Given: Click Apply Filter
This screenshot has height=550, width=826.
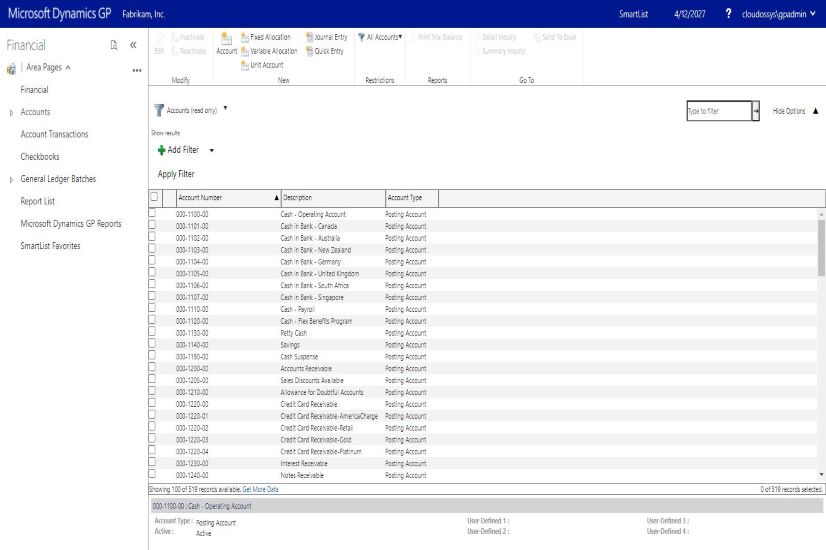Looking at the screenshot, I should coord(176,174).
